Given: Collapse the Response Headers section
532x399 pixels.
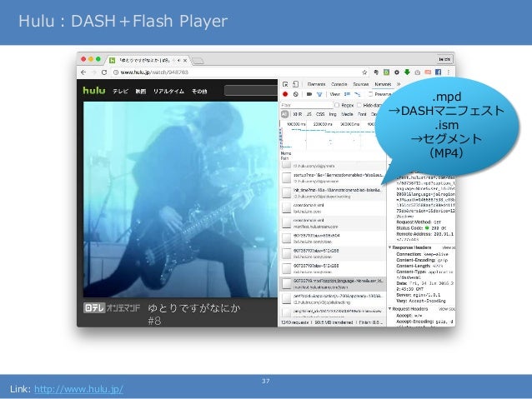Looking at the screenshot, I should 390,247.
